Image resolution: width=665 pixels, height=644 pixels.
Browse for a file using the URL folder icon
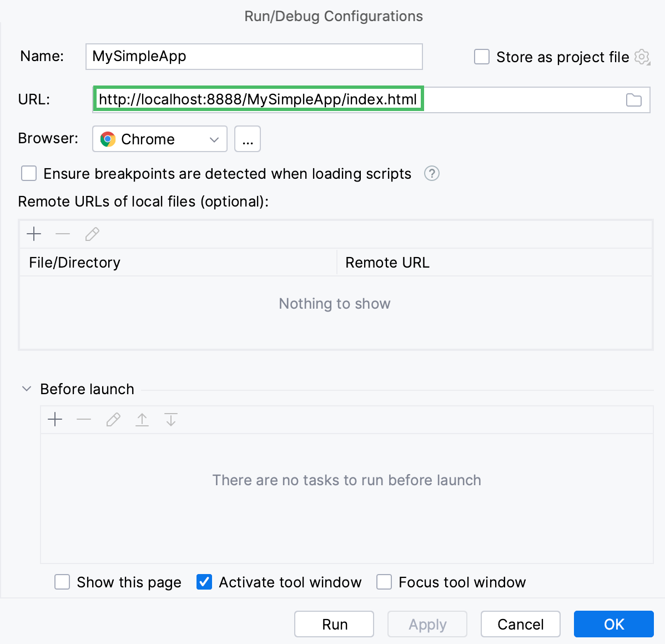634,99
